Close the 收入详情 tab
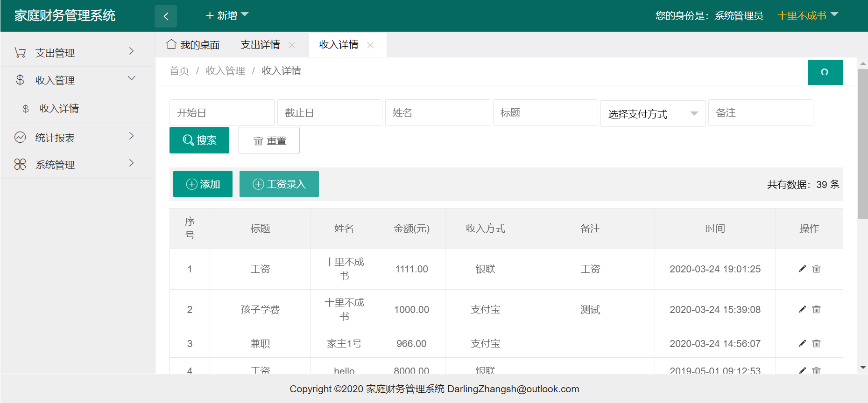Viewport: 868px width, 403px height. point(370,45)
